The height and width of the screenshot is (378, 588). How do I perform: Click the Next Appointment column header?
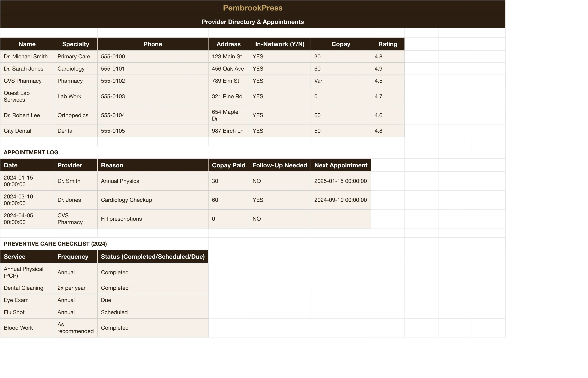coord(341,165)
